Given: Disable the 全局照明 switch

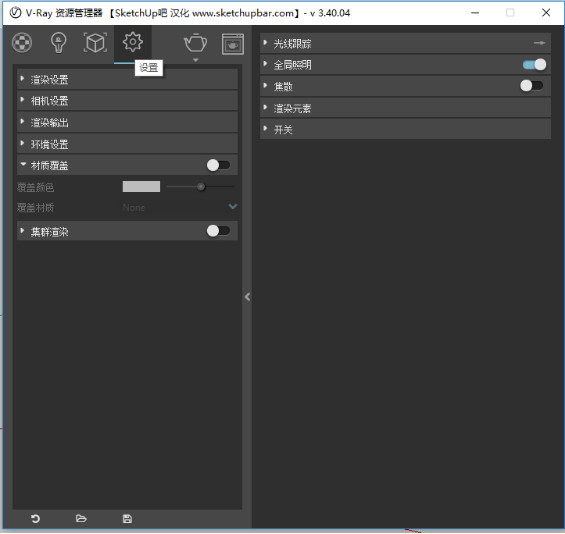Looking at the screenshot, I should [x=534, y=64].
